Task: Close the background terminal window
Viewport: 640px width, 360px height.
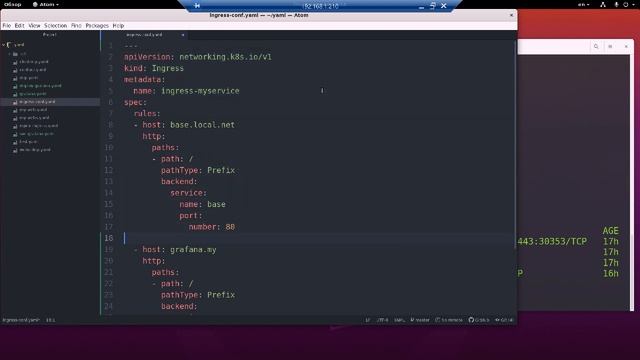Action: pyautogui.click(x=626, y=47)
